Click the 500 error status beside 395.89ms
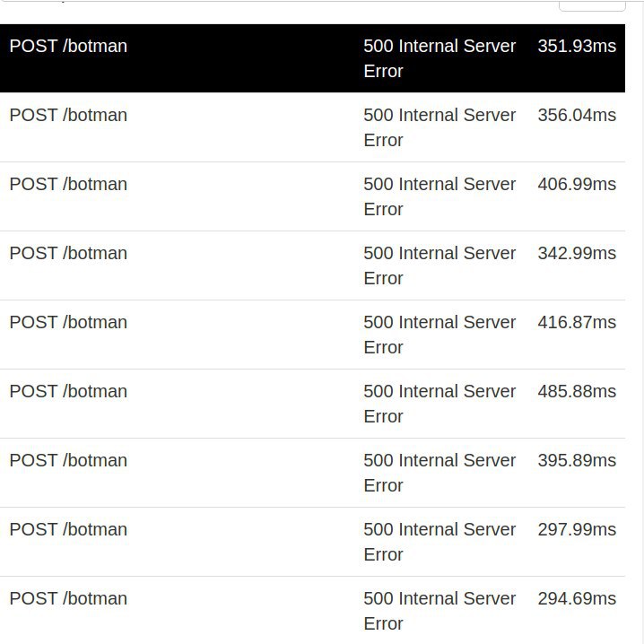The width and height of the screenshot is (644, 644). [439, 473]
